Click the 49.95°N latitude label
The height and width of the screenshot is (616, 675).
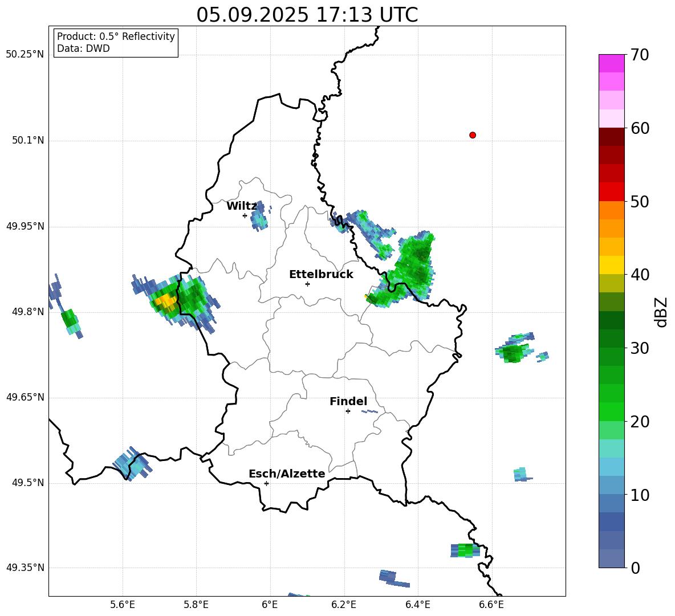point(25,226)
